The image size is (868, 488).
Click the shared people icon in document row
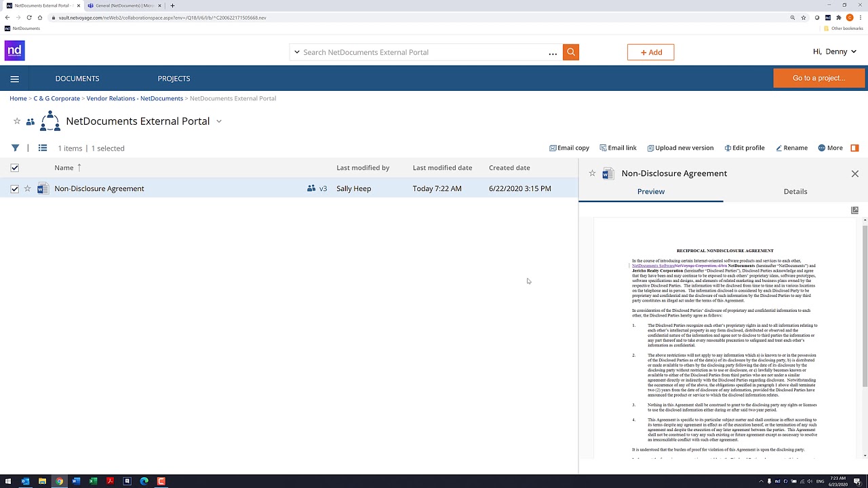click(311, 188)
